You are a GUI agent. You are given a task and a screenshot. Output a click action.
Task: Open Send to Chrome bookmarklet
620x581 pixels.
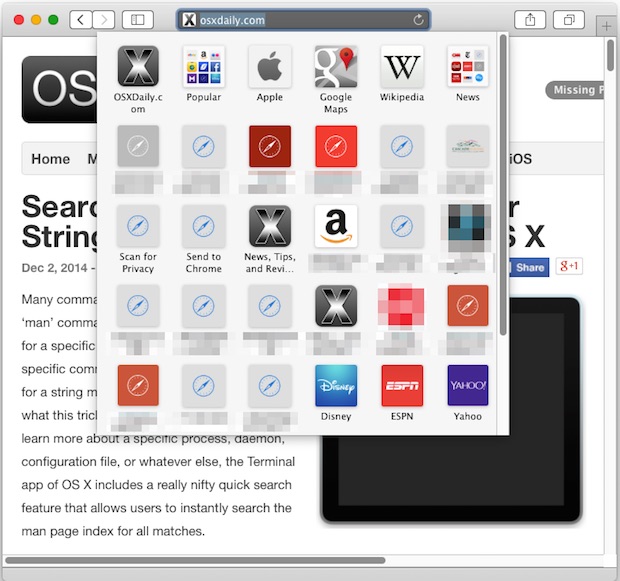(204, 239)
